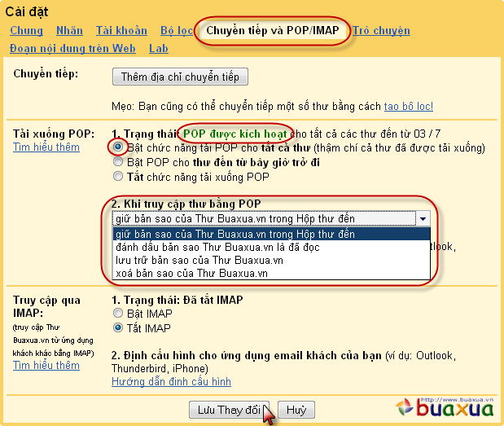504x426 pixels.
Task: Open Tìm hiểu thêm link under POP download
Action: point(46,147)
